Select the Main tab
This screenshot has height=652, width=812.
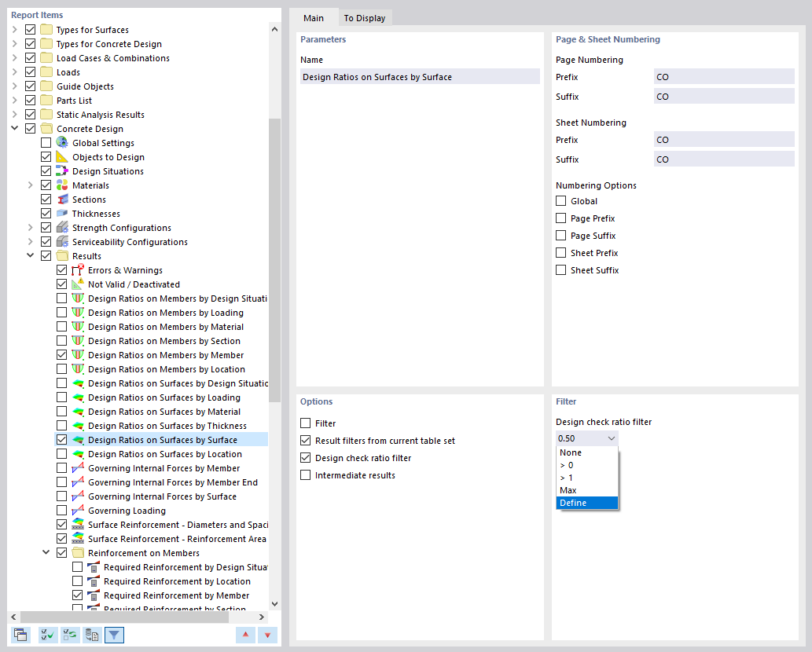click(314, 17)
